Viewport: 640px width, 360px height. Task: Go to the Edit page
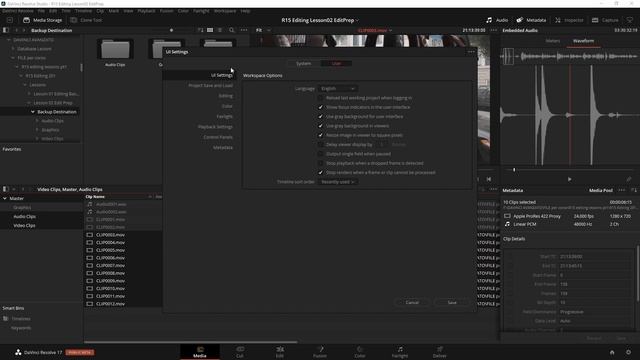280,352
